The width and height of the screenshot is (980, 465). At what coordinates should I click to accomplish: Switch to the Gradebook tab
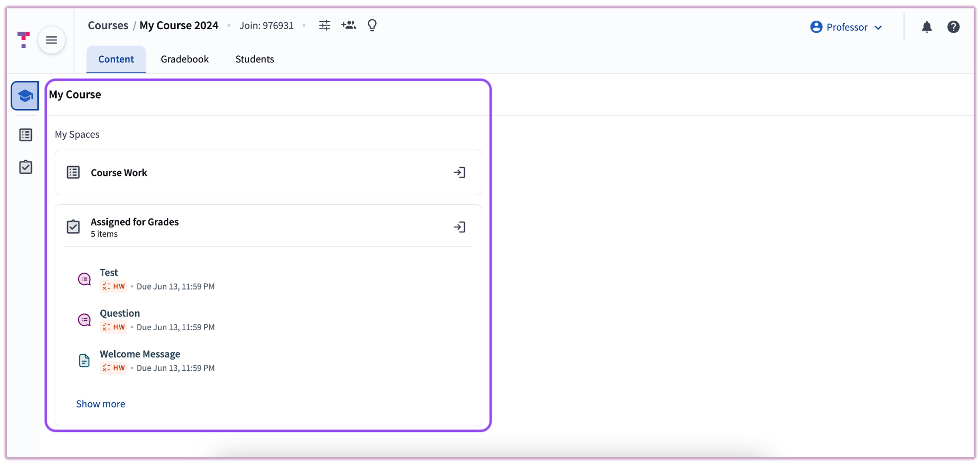point(184,59)
